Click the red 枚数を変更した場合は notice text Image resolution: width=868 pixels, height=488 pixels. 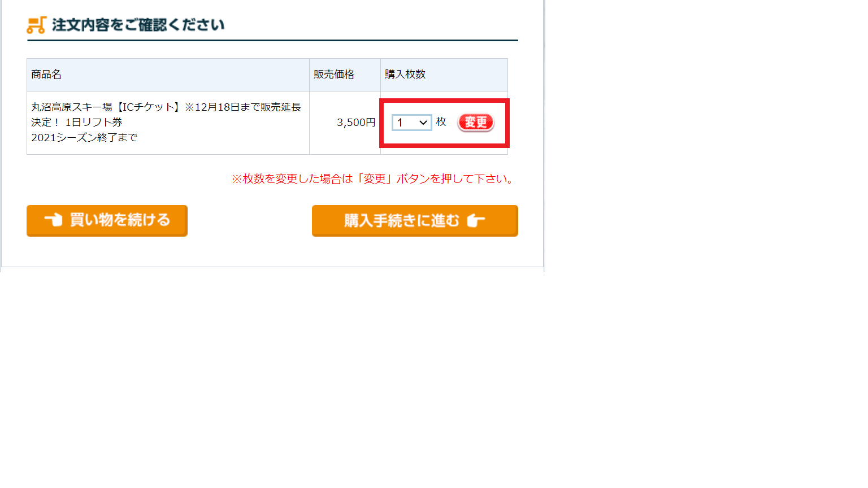[374, 179]
